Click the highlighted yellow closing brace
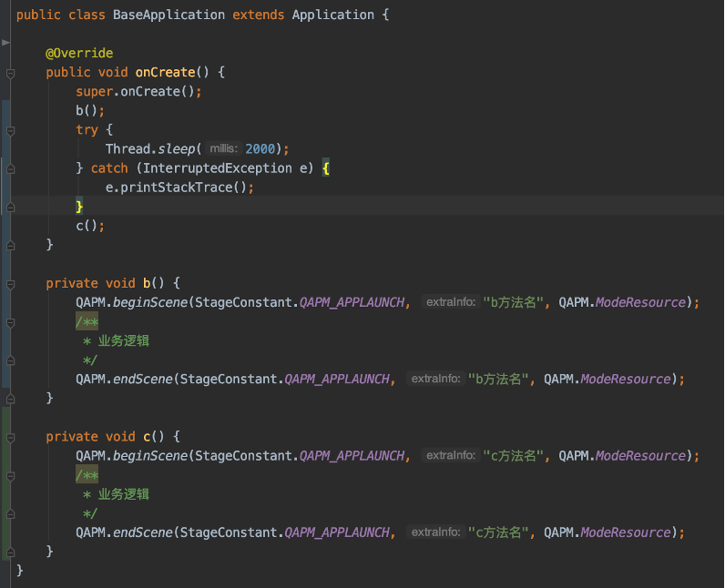The image size is (725, 588). click(x=79, y=207)
